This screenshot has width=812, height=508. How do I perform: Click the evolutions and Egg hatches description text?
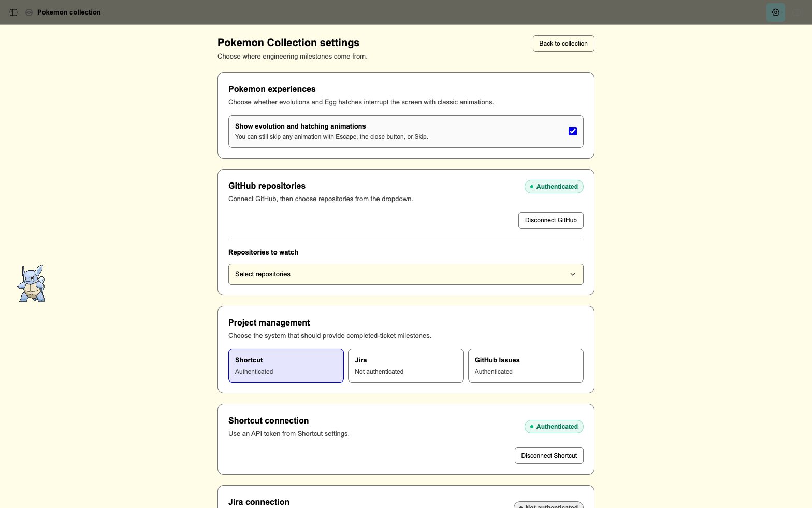point(361,102)
